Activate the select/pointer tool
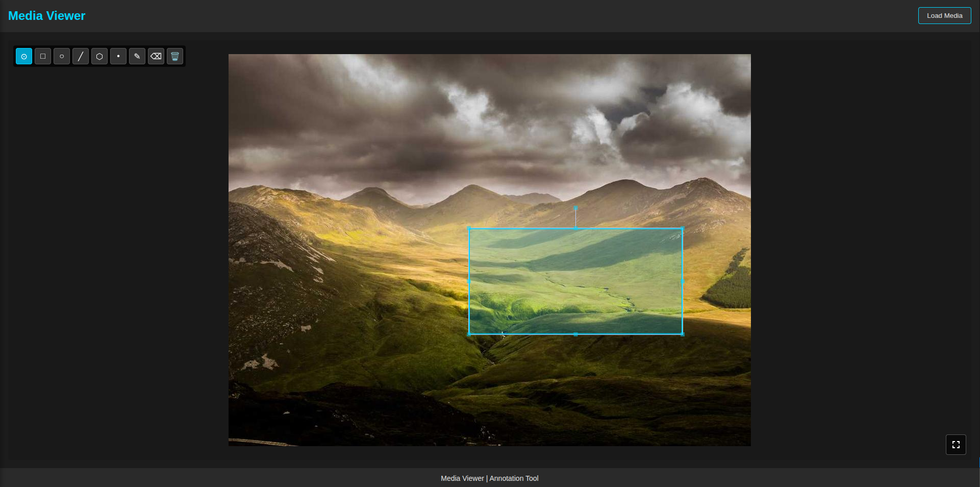 (24, 56)
